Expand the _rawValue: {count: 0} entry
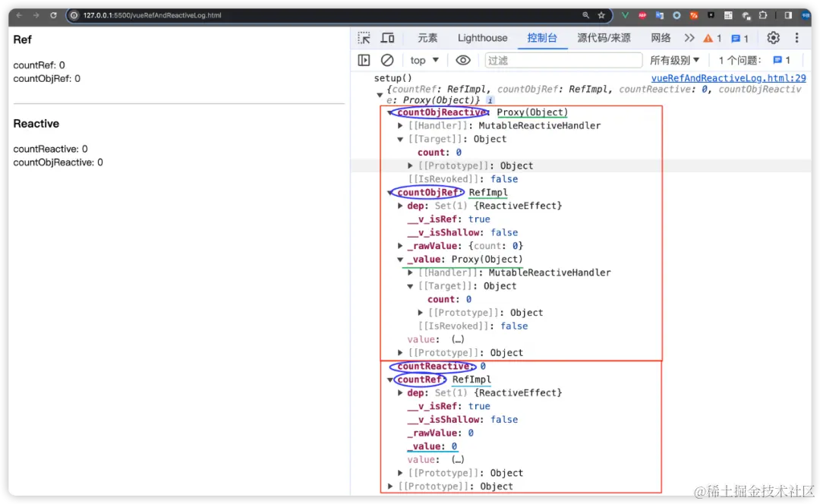The image size is (820, 504). [x=400, y=246]
